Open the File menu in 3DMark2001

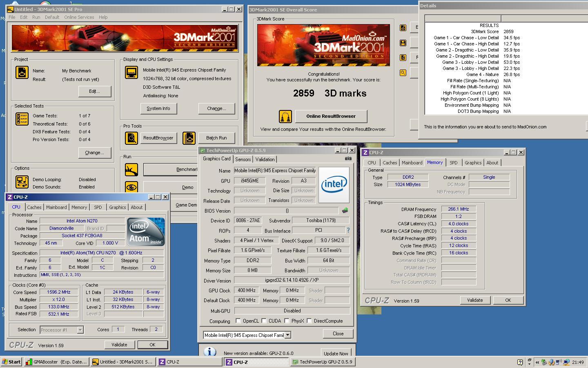click(x=12, y=17)
